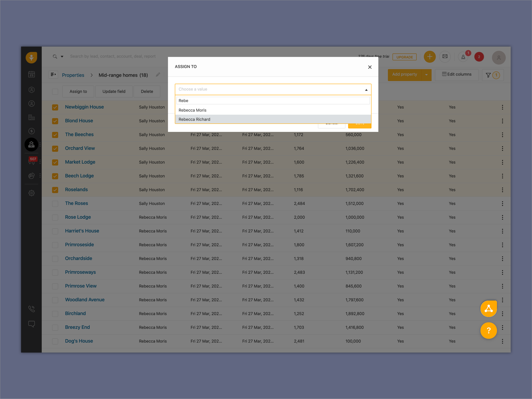This screenshot has height=399, width=532.
Task: Check the Rose Lodge row checkbox
Action: point(55,217)
